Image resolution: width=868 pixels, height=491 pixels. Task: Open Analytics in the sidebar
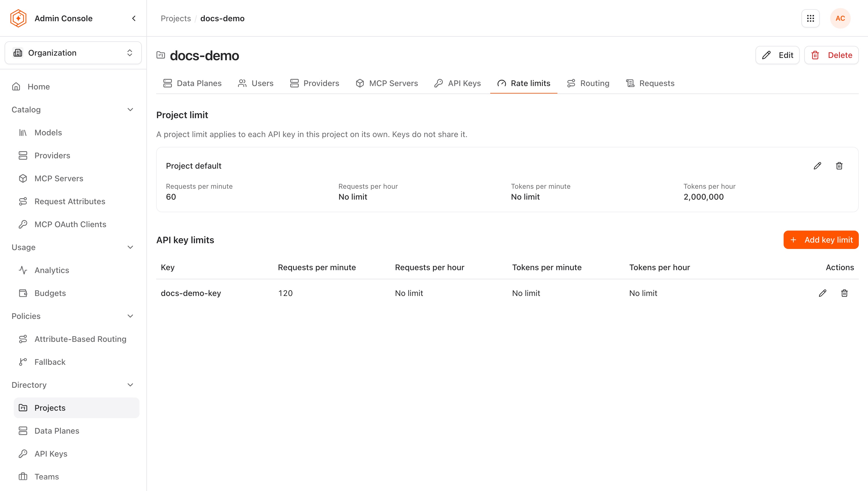(x=76, y=270)
